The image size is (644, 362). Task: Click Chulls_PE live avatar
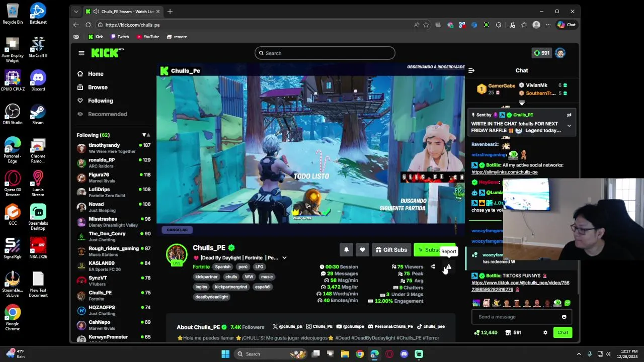click(x=177, y=255)
